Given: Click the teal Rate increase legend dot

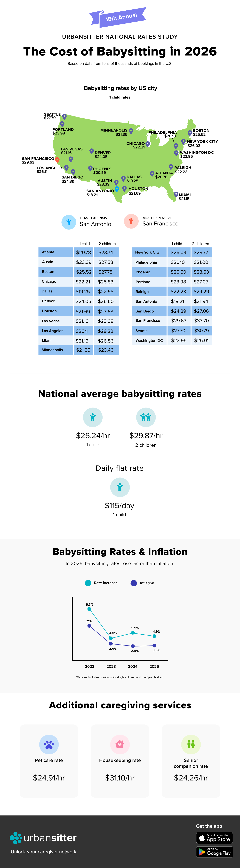Looking at the screenshot, I should pyautogui.click(x=88, y=583).
